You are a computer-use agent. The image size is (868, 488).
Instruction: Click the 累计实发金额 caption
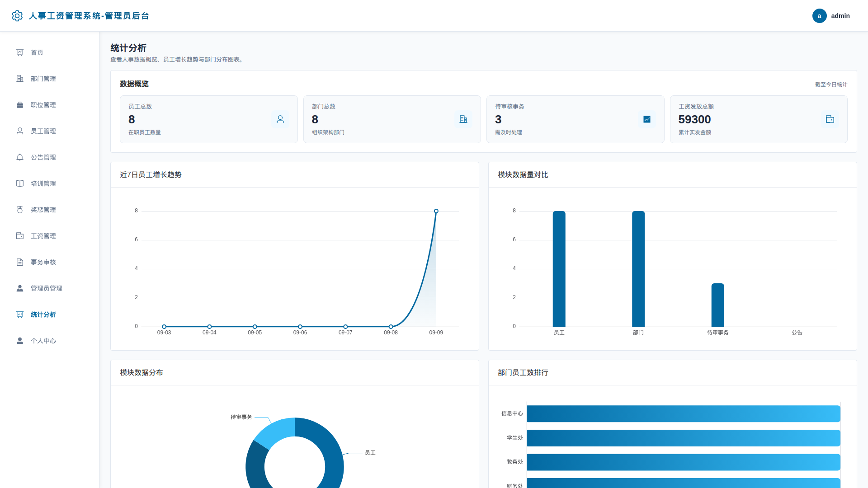(695, 132)
